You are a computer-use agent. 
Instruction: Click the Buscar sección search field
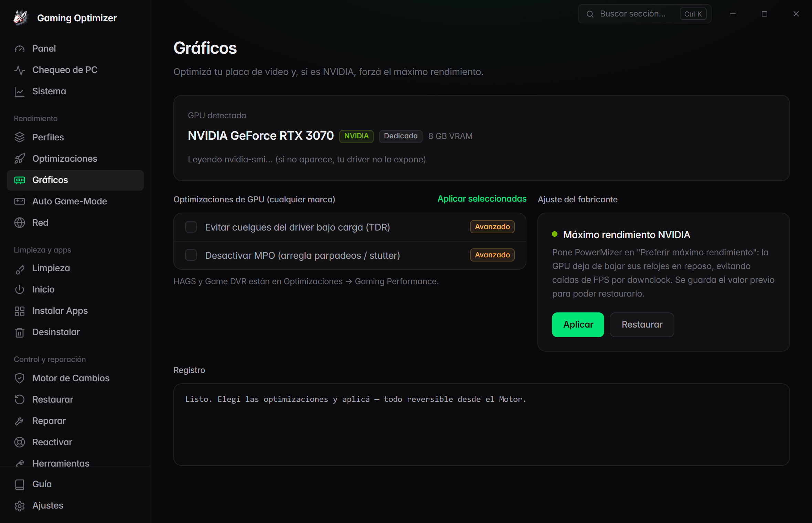click(644, 14)
